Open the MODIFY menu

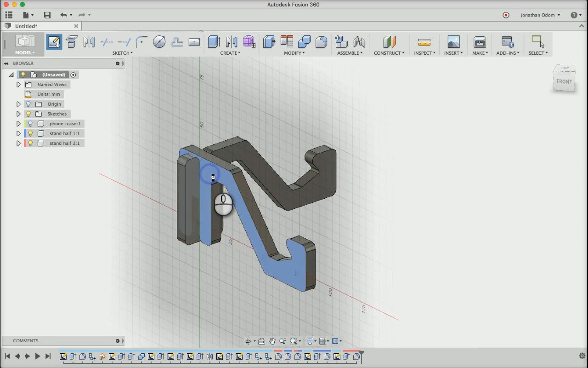294,53
